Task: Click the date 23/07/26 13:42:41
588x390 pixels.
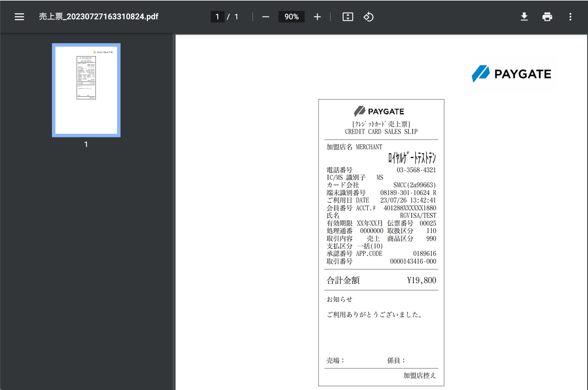Action: tap(408, 200)
